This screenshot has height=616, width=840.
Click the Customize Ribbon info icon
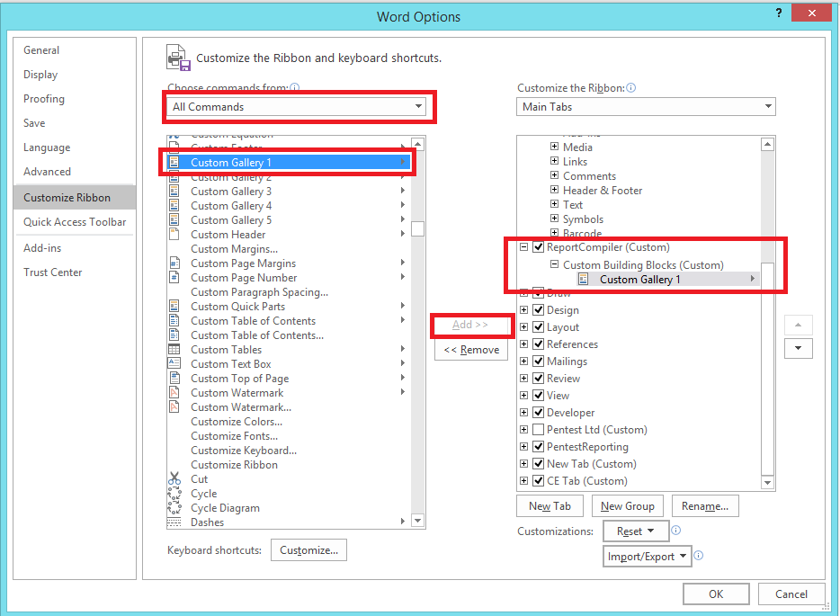tap(631, 88)
